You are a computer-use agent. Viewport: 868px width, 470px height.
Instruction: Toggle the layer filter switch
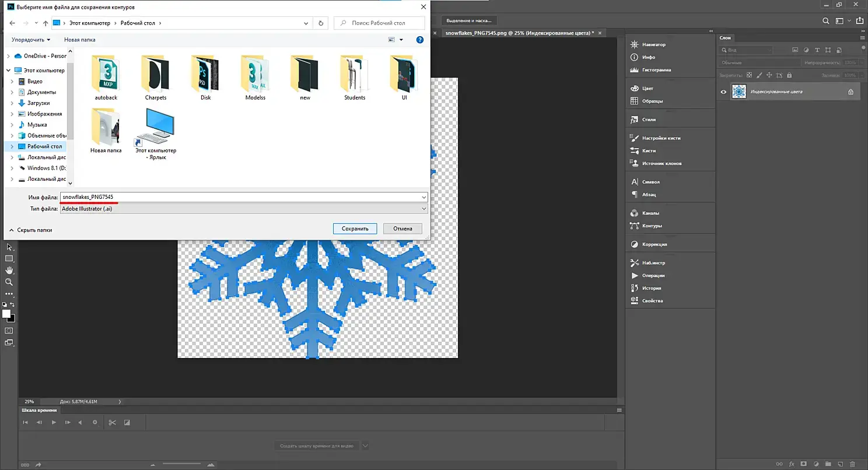[x=863, y=48]
